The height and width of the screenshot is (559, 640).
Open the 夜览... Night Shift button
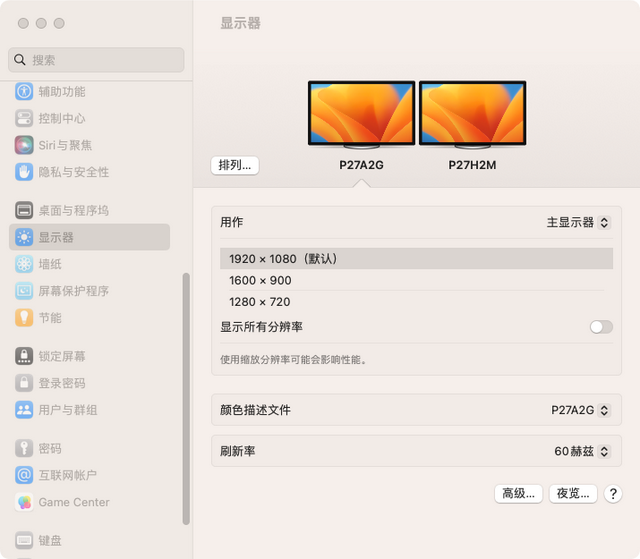point(573,494)
